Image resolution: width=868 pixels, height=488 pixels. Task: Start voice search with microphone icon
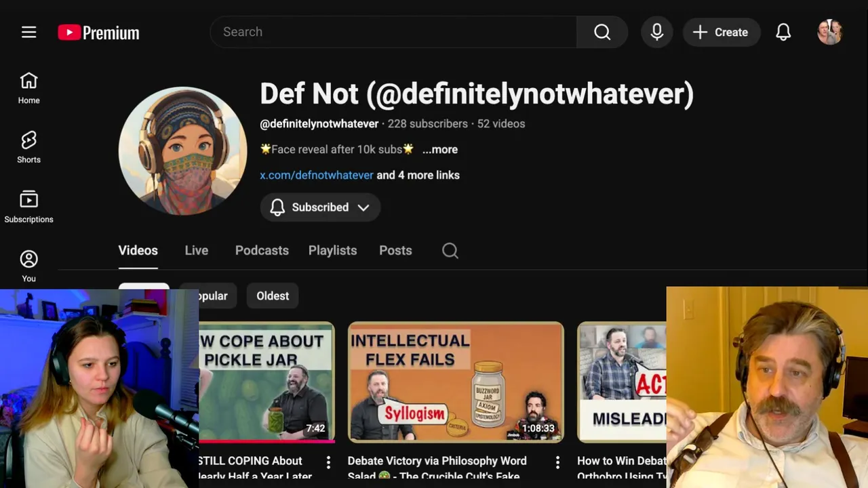click(656, 32)
